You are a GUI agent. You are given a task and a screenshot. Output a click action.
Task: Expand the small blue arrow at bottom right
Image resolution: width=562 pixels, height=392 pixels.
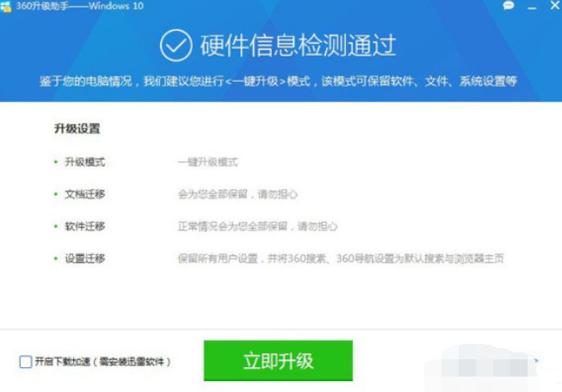(536, 360)
